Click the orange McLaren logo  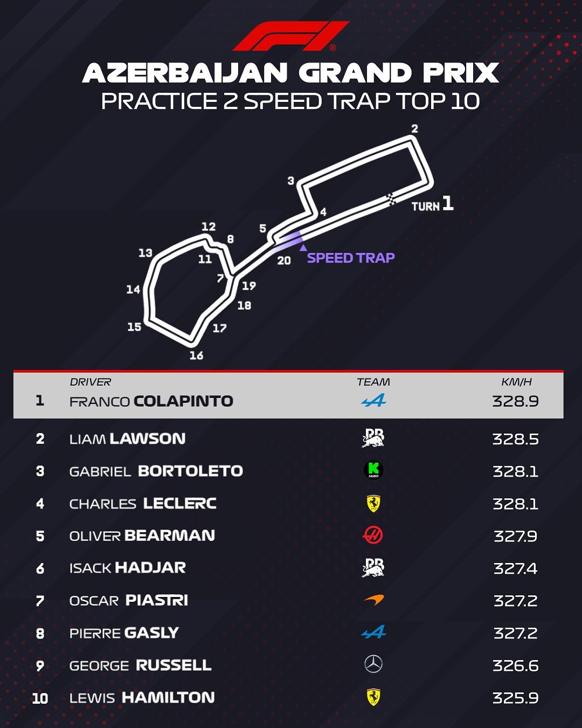pyautogui.click(x=373, y=600)
